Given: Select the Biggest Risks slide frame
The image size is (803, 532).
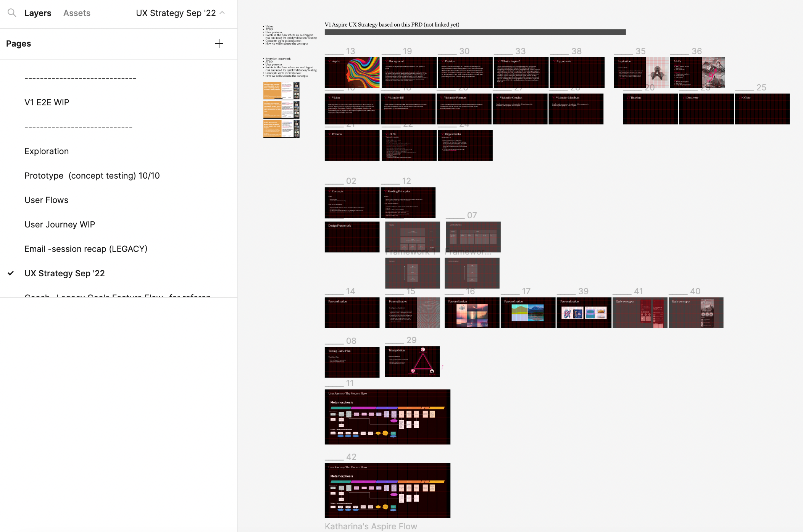Looking at the screenshot, I should (x=465, y=145).
